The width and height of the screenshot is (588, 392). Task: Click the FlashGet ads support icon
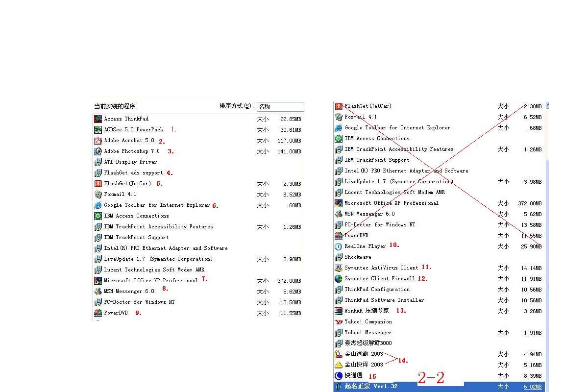coord(98,172)
